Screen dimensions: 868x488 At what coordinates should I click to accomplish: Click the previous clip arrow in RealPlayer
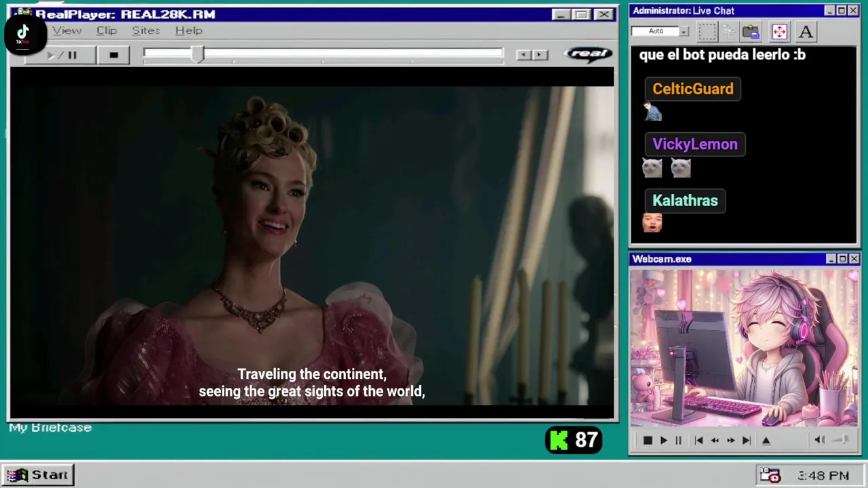524,55
